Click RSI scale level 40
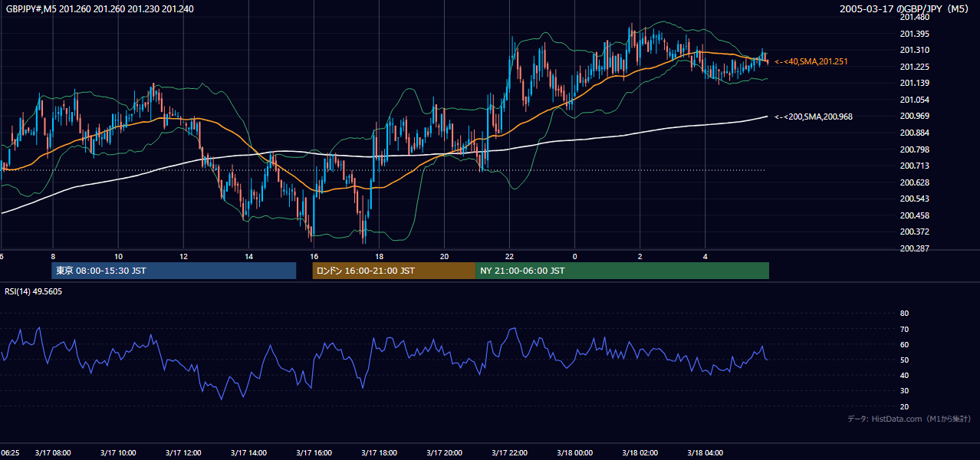Viewport: 980px width, 460px height. coord(904,375)
